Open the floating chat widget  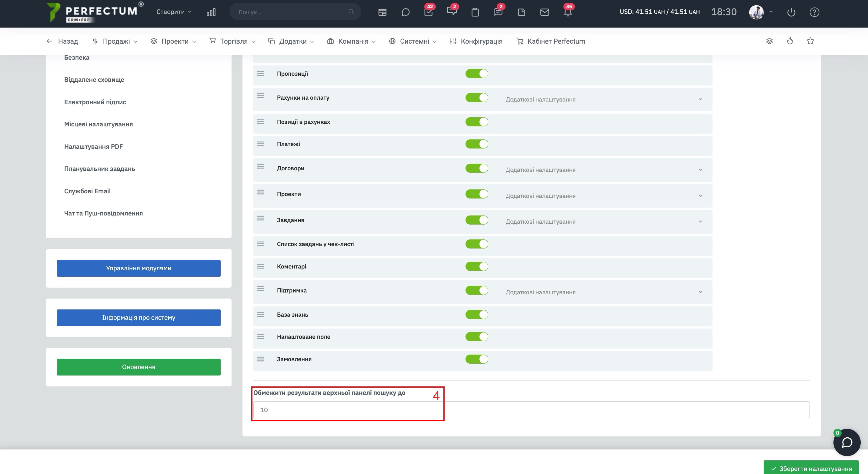click(846, 443)
